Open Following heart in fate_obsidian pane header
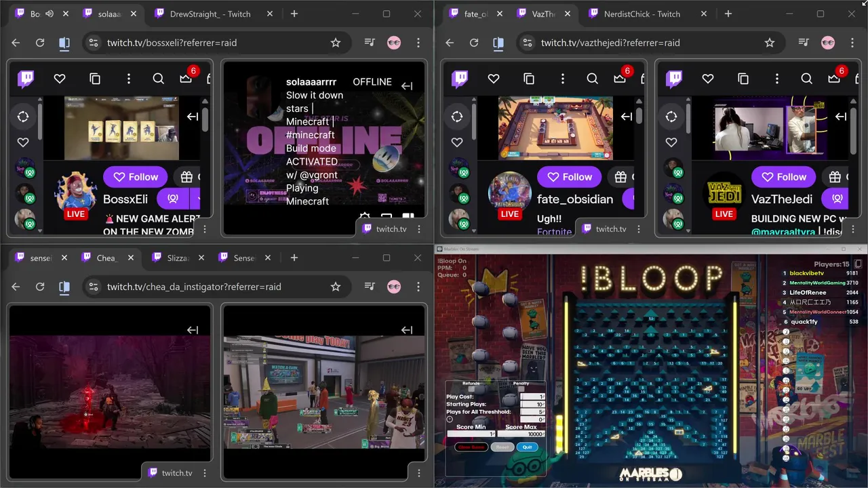Viewport: 868px width, 488px height. 494,79
